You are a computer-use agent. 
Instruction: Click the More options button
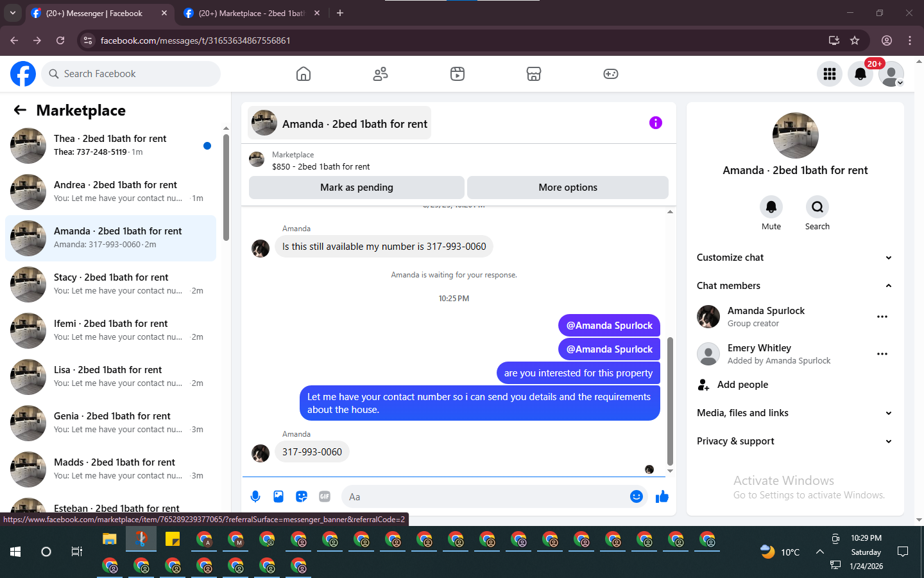tap(568, 188)
